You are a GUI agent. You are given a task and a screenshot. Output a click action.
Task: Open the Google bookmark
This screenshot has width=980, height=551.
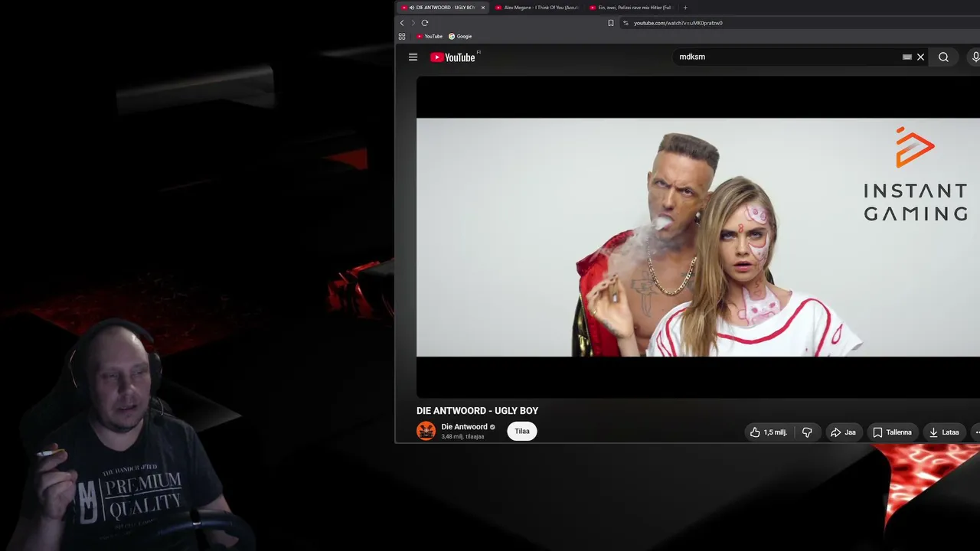click(x=460, y=36)
